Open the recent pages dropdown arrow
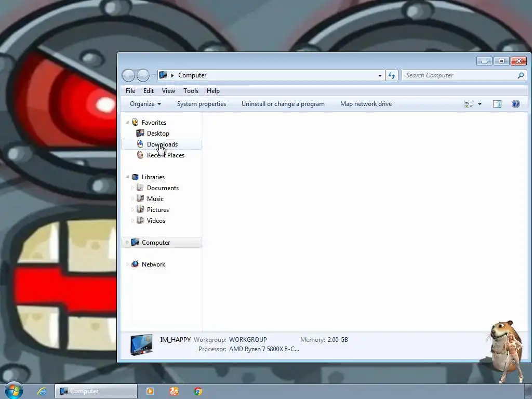This screenshot has height=399, width=532. click(x=153, y=75)
